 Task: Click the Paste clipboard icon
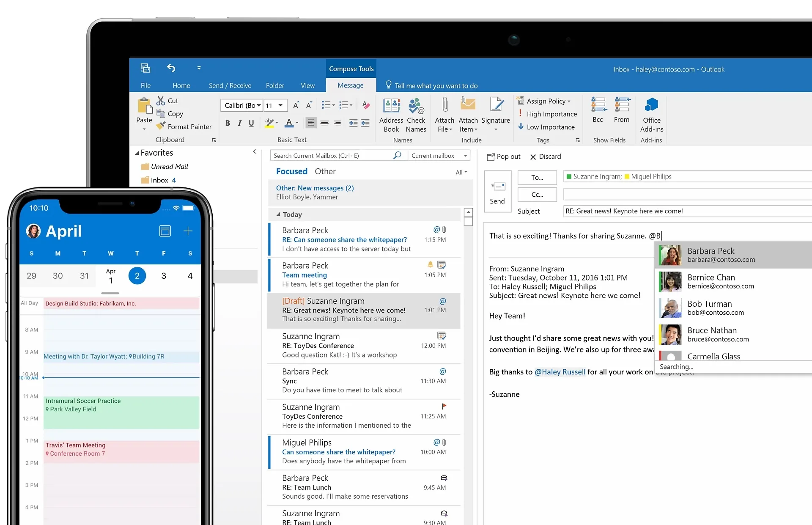(x=144, y=106)
